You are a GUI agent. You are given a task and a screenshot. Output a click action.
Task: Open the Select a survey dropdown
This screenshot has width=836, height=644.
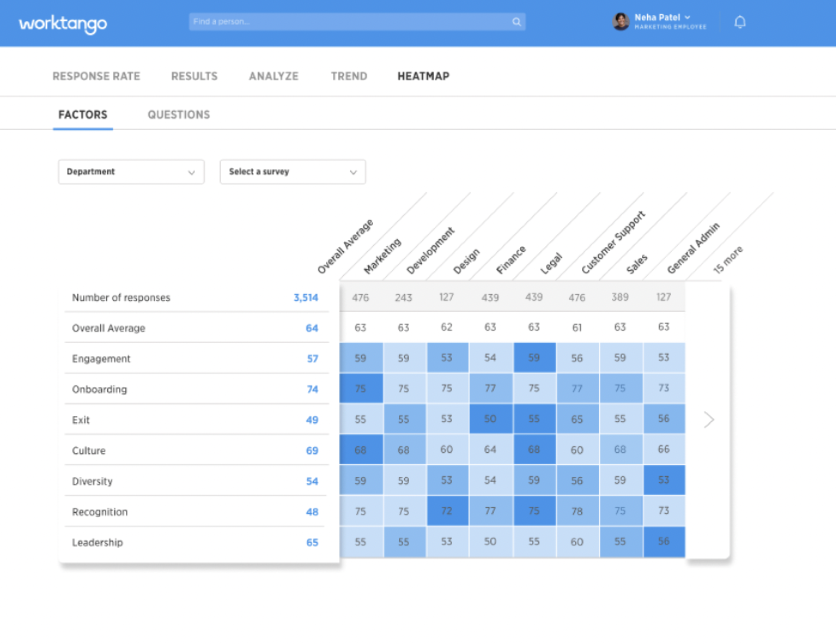coord(292,172)
